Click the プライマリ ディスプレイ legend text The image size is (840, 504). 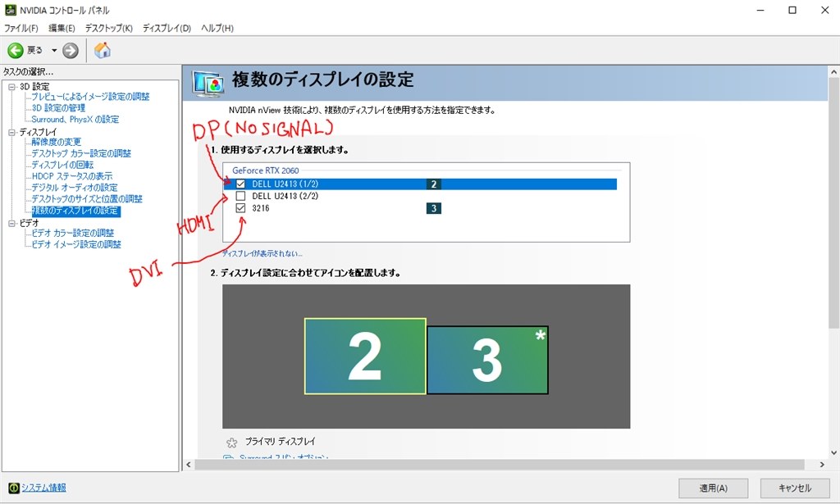(x=281, y=442)
